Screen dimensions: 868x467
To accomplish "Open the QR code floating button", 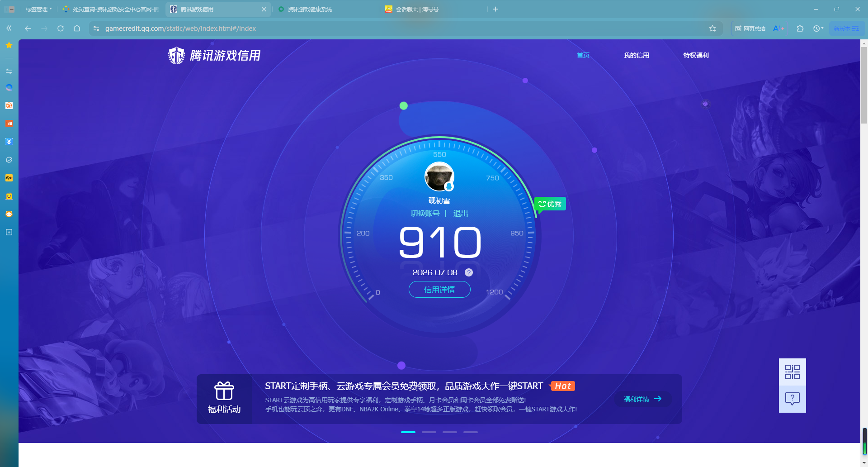I will pos(793,372).
